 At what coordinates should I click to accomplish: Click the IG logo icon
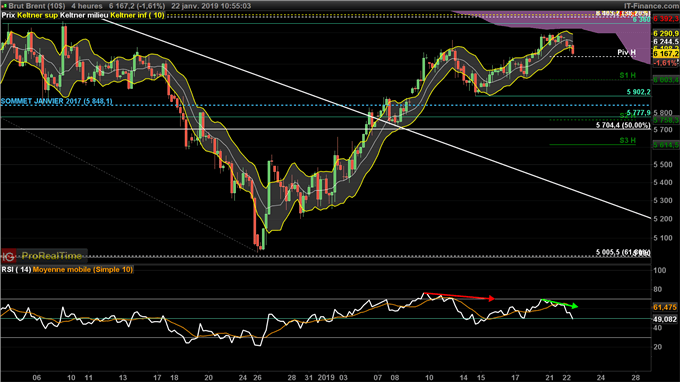click(8, 256)
